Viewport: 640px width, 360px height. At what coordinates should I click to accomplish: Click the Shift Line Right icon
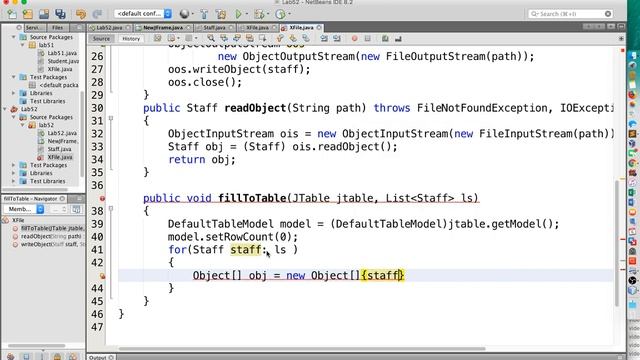click(x=337, y=39)
